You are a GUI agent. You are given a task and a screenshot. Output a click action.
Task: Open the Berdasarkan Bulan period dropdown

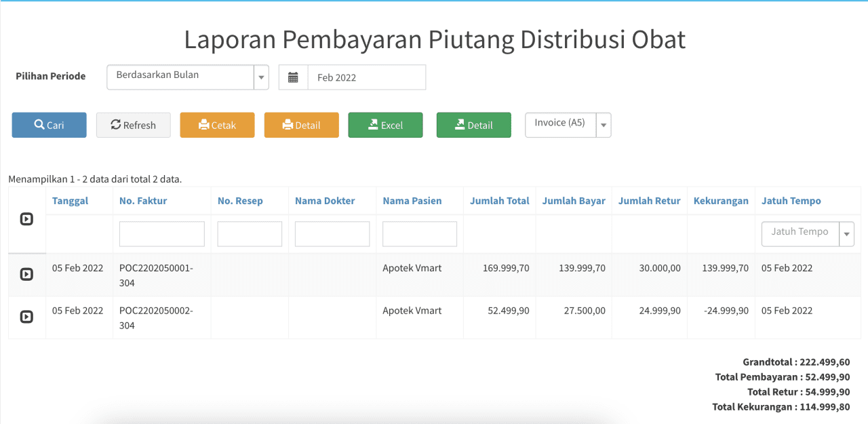pyautogui.click(x=188, y=77)
